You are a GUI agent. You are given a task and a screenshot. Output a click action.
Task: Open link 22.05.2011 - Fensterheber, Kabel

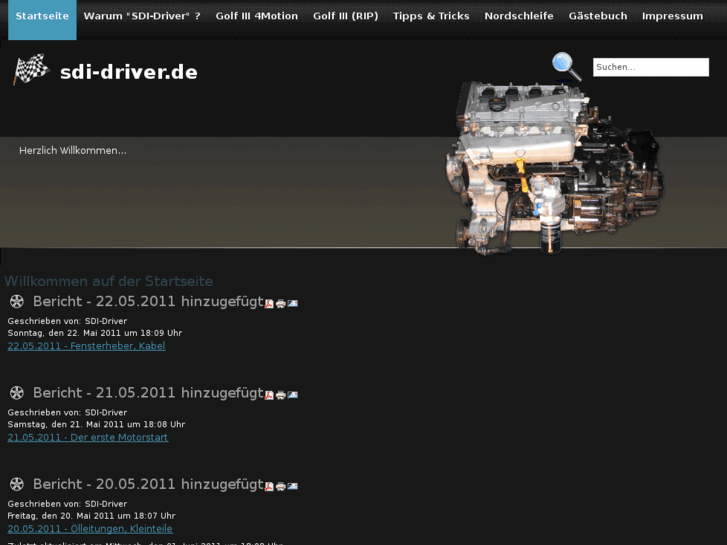(x=86, y=346)
